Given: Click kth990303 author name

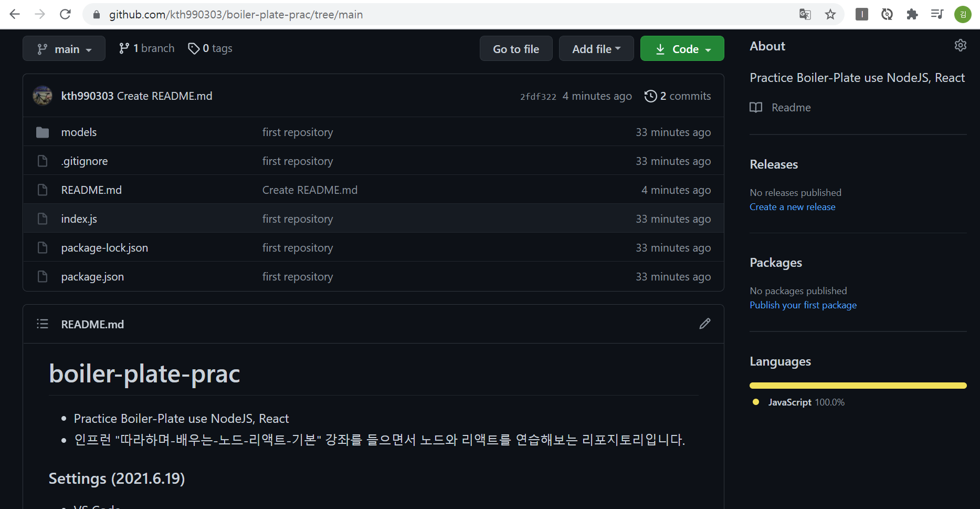Looking at the screenshot, I should 87,96.
